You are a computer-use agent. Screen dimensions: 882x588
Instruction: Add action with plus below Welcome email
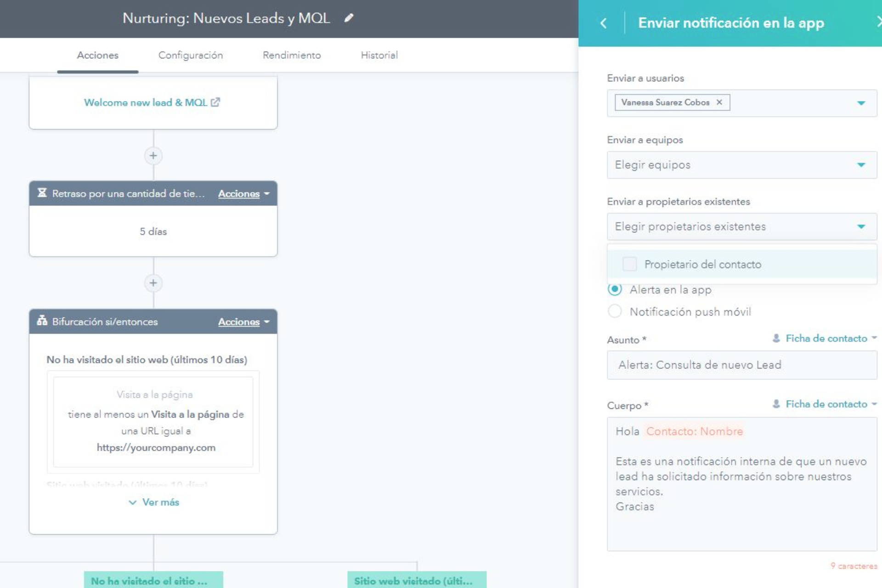153,156
